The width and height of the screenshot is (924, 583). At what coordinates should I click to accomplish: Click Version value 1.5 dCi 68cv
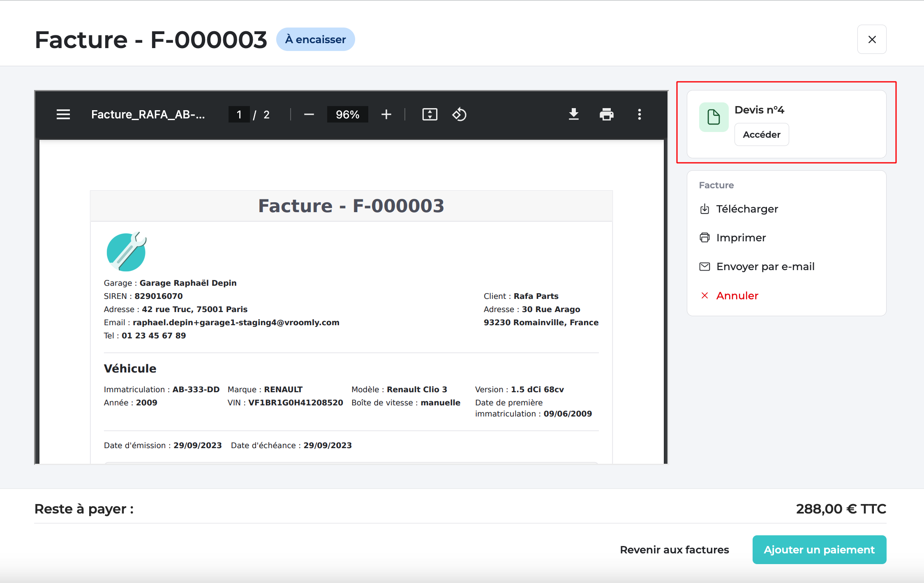pyautogui.click(x=537, y=389)
